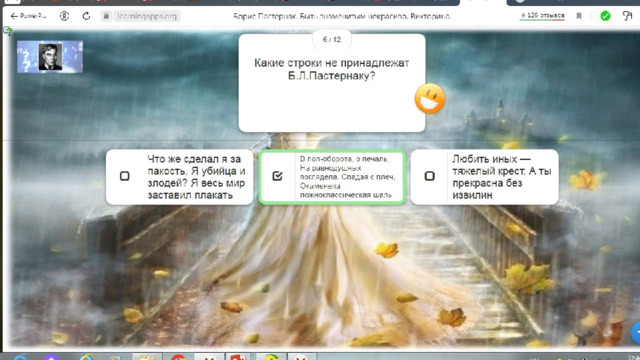The width and height of the screenshot is (640, 360).
Task: Click the padlock site security icon
Action: [106, 16]
